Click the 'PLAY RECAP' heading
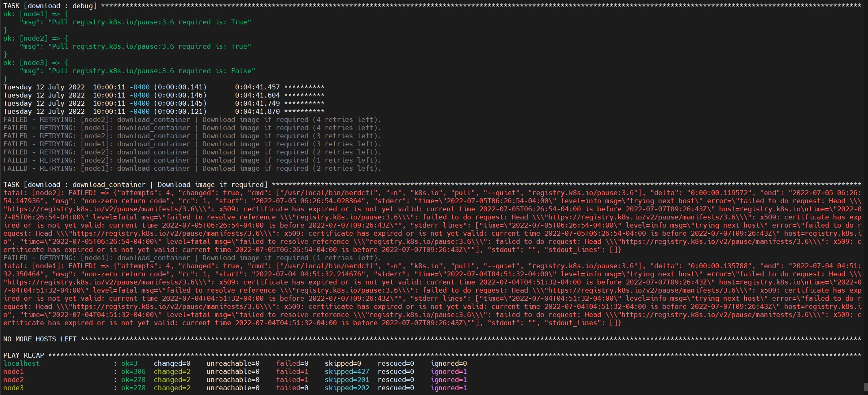This screenshot has width=868, height=395. pos(24,355)
